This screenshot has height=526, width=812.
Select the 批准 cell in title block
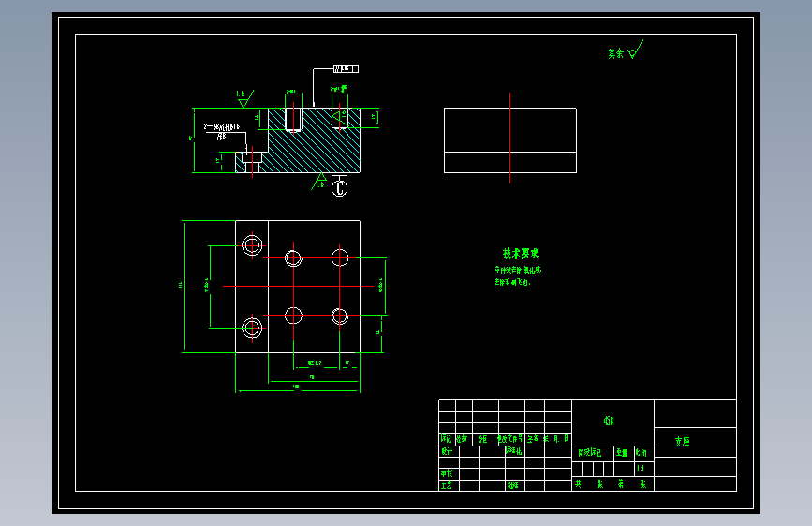coord(512,486)
